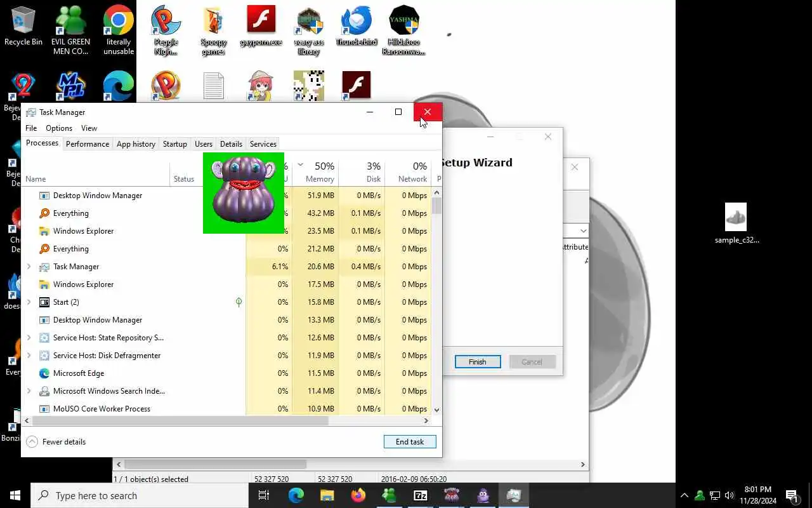Sort processes by Network column header

coord(408,171)
